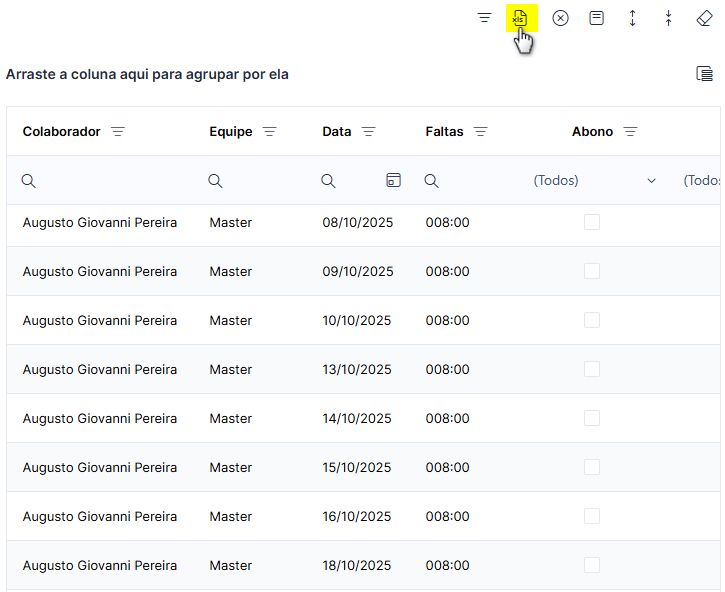Click search icon in Faltas filter row
This screenshot has height=592, width=725.
(x=431, y=180)
